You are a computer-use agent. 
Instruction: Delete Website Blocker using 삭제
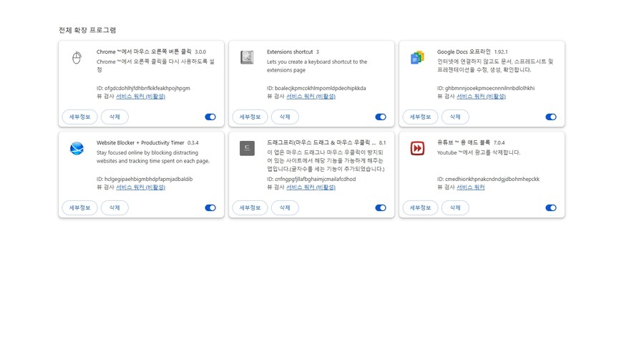point(114,207)
